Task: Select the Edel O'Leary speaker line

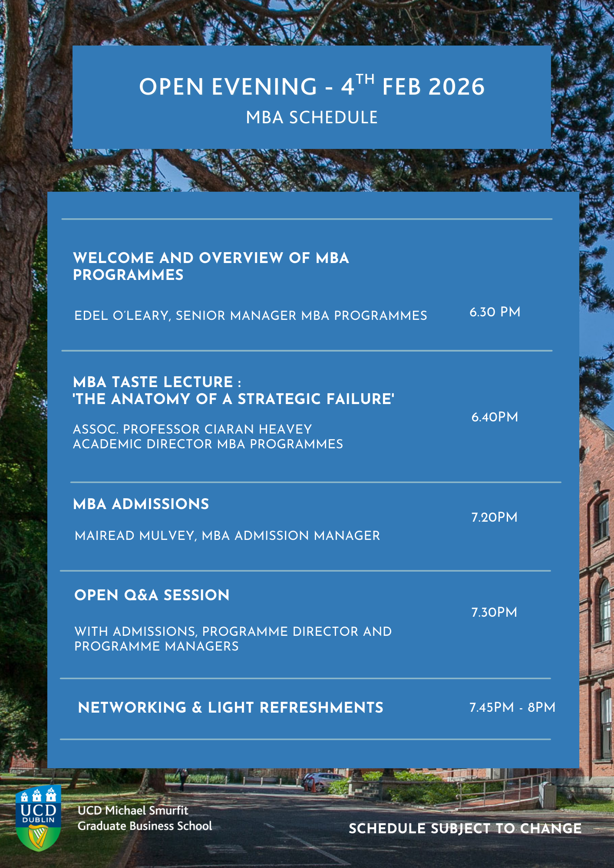Action: point(251,316)
